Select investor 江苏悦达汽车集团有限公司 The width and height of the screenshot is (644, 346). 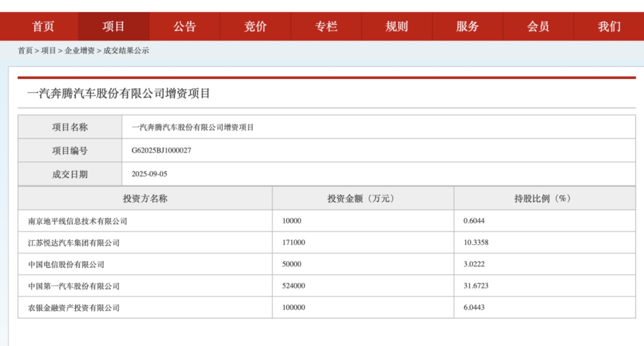[74, 243]
